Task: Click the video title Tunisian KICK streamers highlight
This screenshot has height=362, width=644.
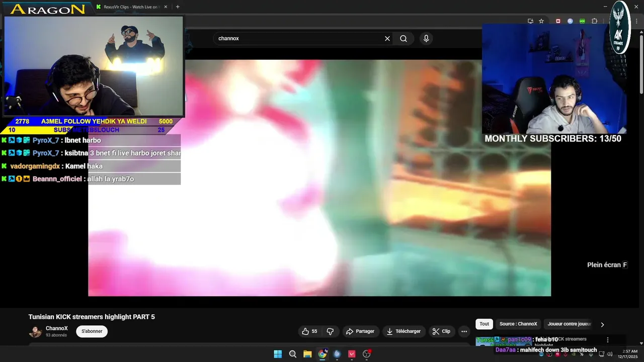Action: (x=92, y=317)
